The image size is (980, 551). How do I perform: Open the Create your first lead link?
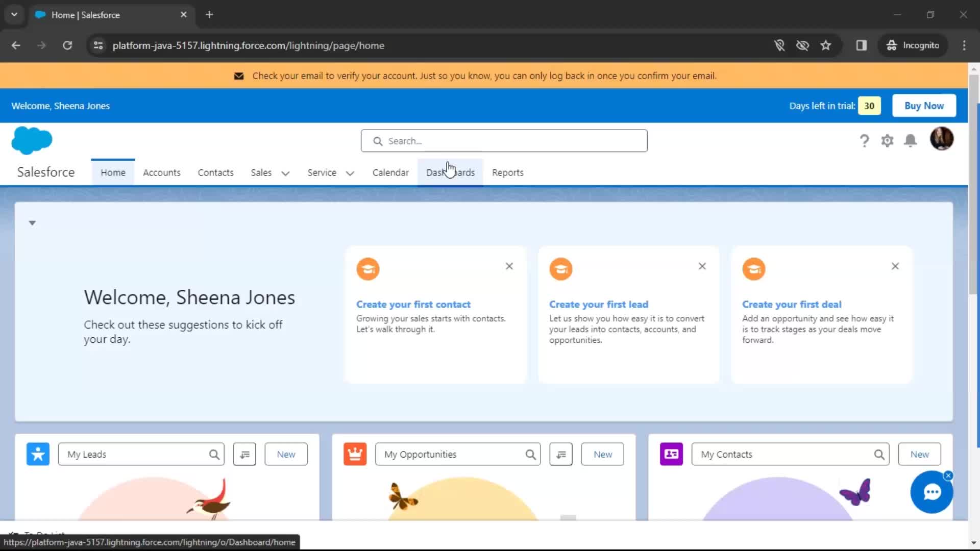(599, 305)
